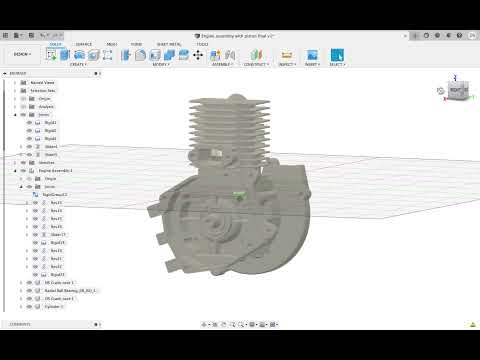Open the CREATE dropdown menu

79,64
